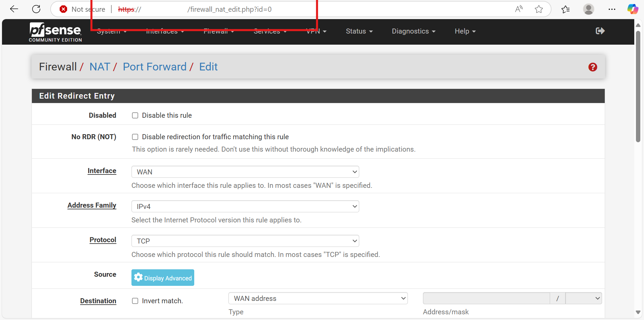Toggle the Destination Invert match checkbox
The width and height of the screenshot is (644, 320).
pos(135,301)
